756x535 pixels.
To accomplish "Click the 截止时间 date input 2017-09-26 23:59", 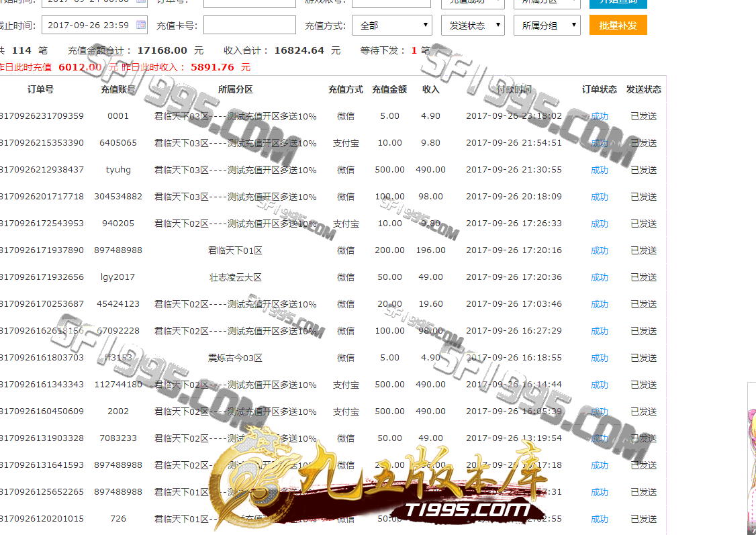I will [95, 25].
